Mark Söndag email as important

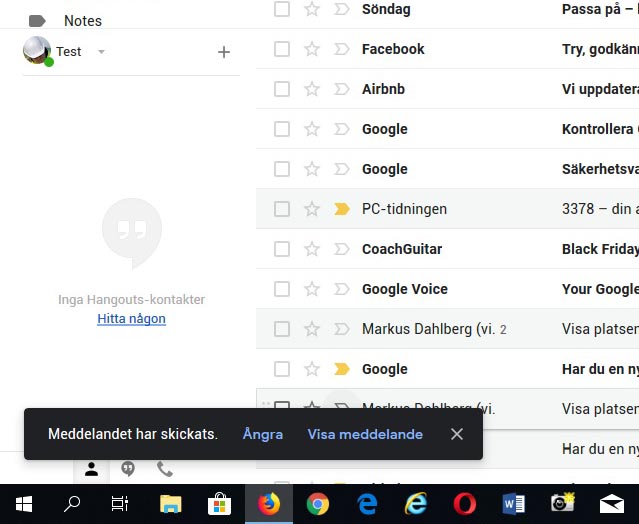342,9
